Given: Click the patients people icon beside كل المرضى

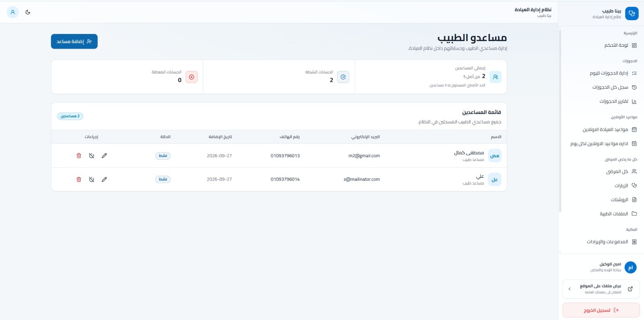Looking at the screenshot, I should tap(634, 172).
